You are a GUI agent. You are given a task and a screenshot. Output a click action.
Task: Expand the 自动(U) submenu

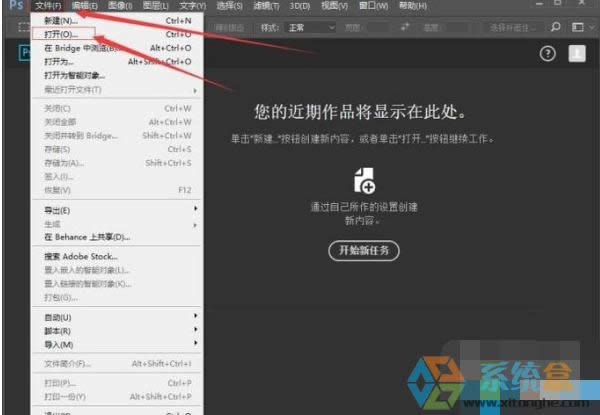coord(60,317)
